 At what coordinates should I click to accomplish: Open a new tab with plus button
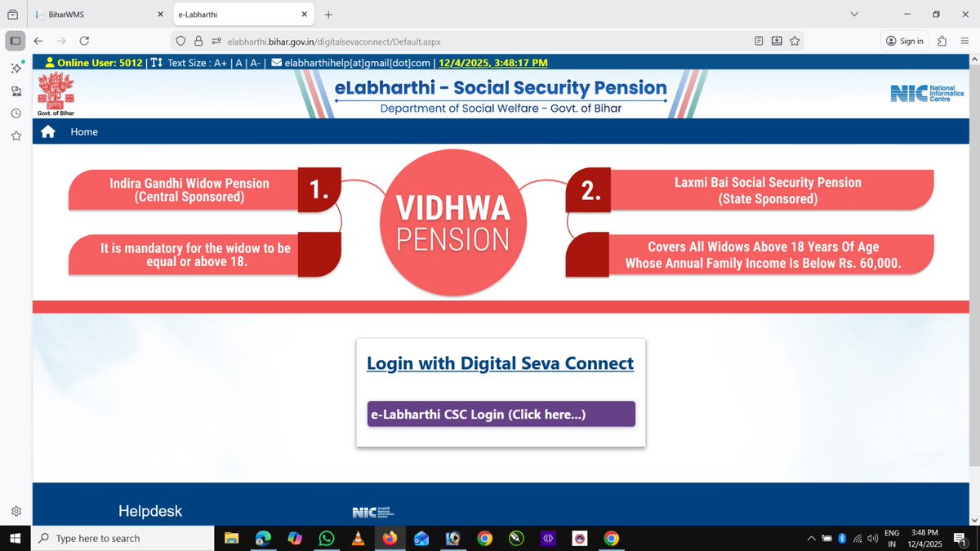[x=328, y=15]
